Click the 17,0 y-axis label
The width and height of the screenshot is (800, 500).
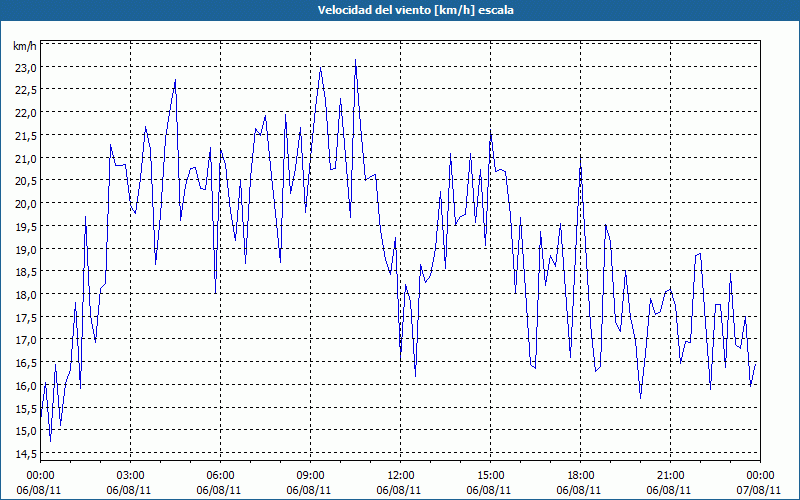pos(27,340)
